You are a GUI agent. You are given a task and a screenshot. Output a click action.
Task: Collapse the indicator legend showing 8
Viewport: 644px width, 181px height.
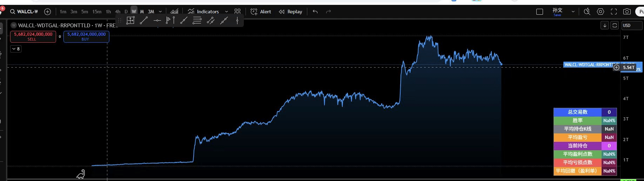(16, 49)
